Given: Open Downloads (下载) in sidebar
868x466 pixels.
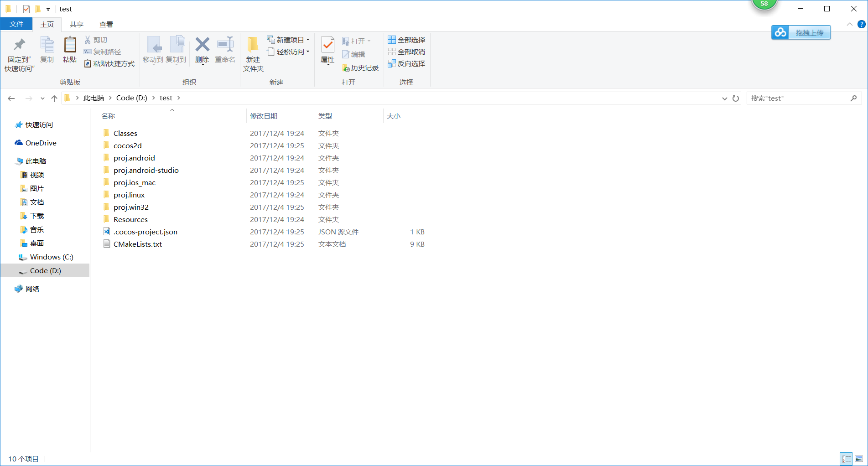Looking at the screenshot, I should (37, 216).
